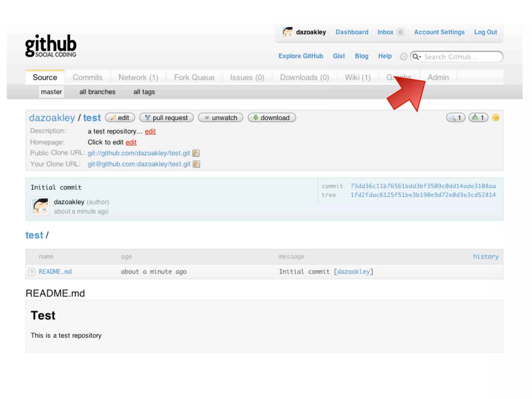Copy Your Clone URL clipboard icon

point(196,164)
